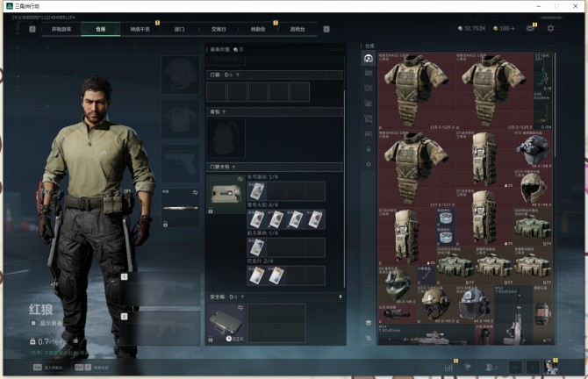The image size is (588, 379).
Task: Select the 仓库 tab
Action: point(101,29)
